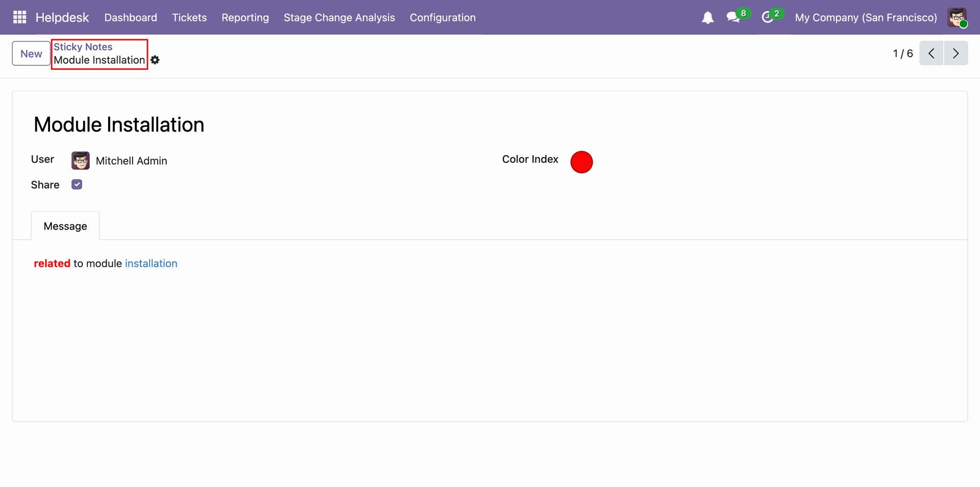This screenshot has width=980, height=487.
Task: Open the conversations chat icon
Action: 733,17
